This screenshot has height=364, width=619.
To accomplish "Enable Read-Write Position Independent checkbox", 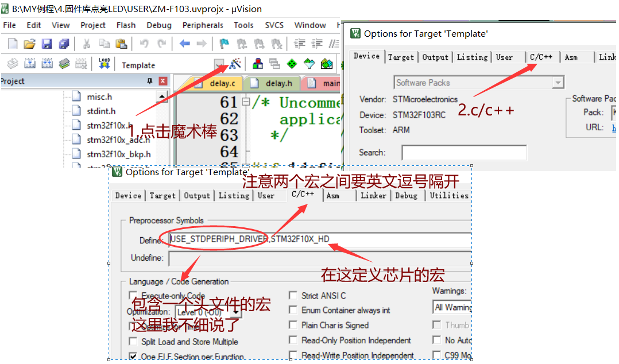I will [x=293, y=355].
